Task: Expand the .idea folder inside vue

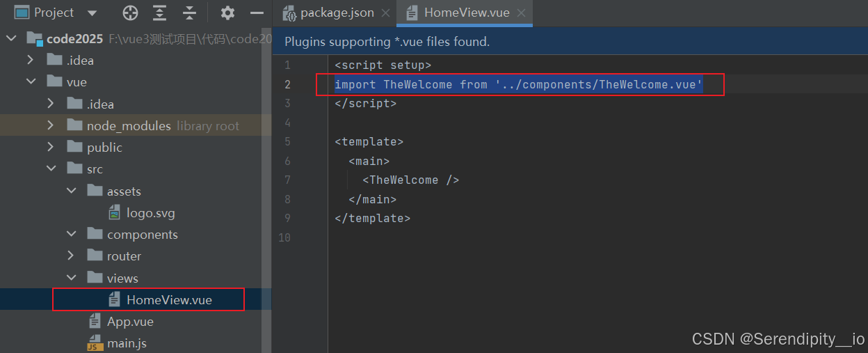Action: pyautogui.click(x=50, y=104)
